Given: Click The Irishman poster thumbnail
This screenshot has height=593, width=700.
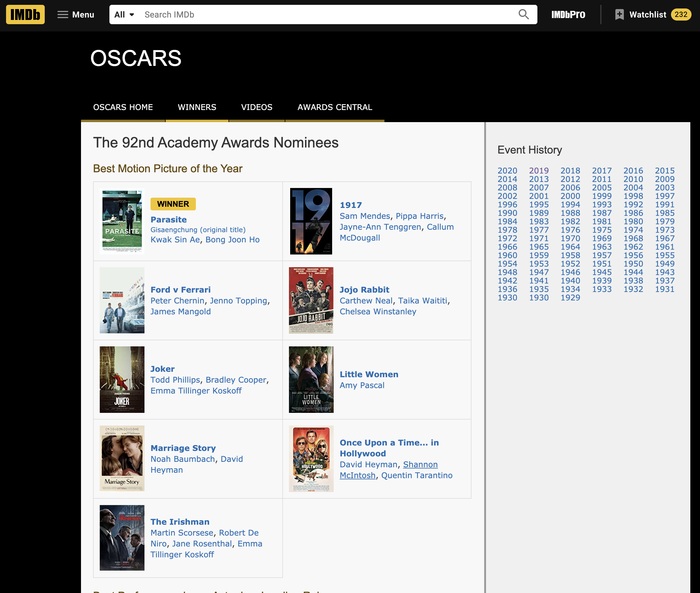Looking at the screenshot, I should click(x=122, y=537).
